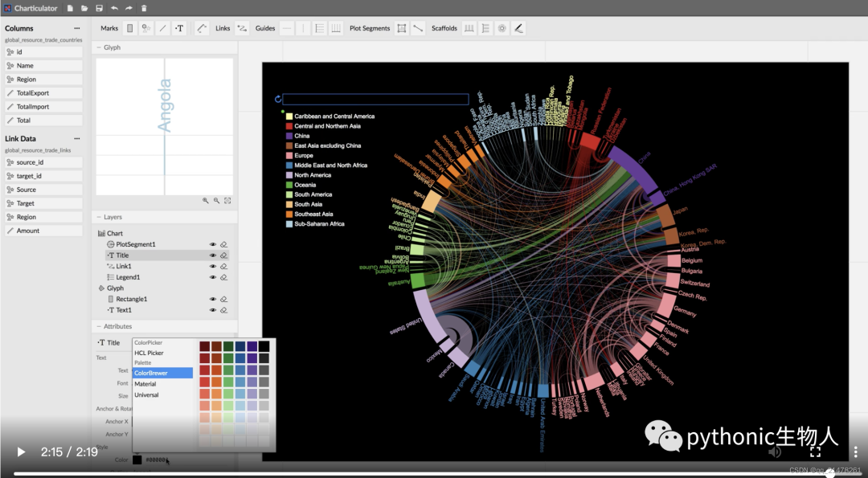The image size is (868, 478).
Task: Select the Amount link data column
Action: point(43,231)
